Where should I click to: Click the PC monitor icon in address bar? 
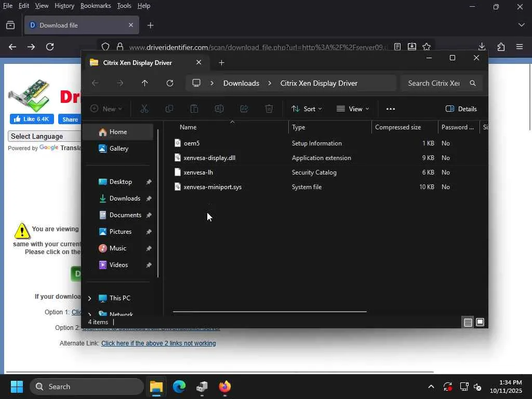coord(196,83)
